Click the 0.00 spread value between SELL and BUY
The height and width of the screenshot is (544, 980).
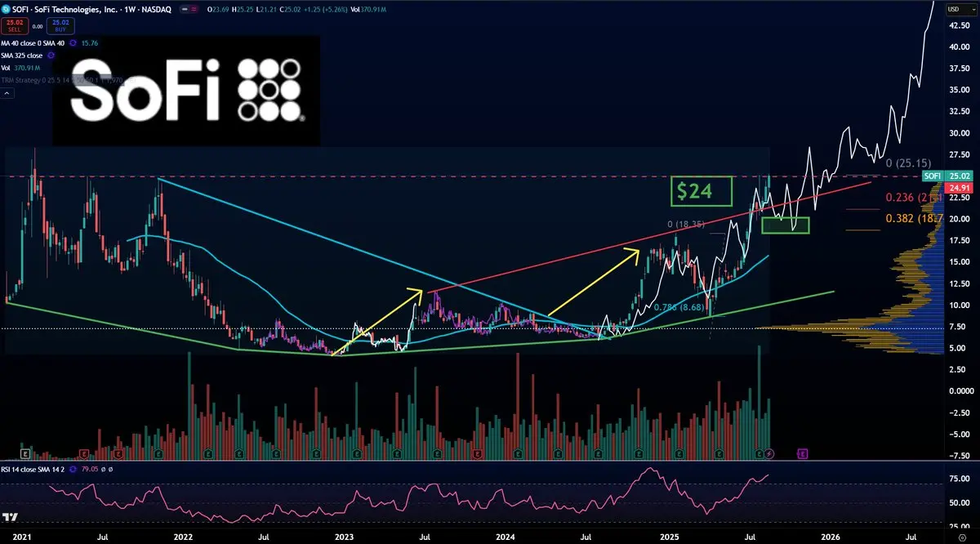click(38, 27)
